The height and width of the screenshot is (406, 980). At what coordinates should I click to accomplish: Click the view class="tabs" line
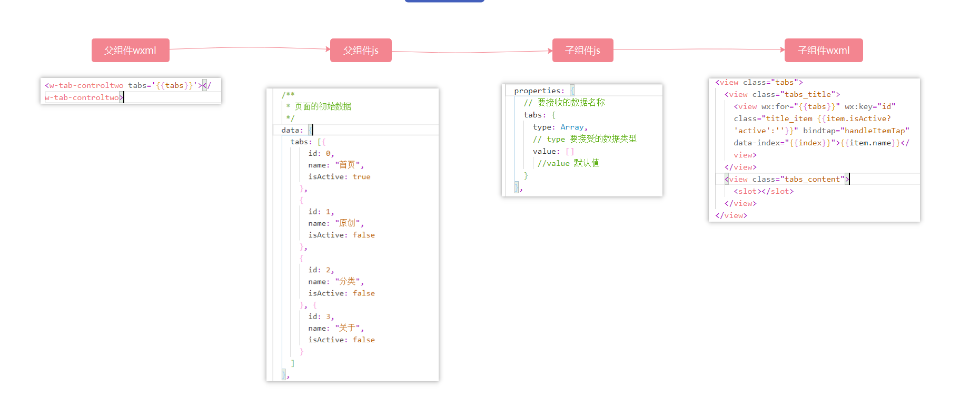click(759, 82)
